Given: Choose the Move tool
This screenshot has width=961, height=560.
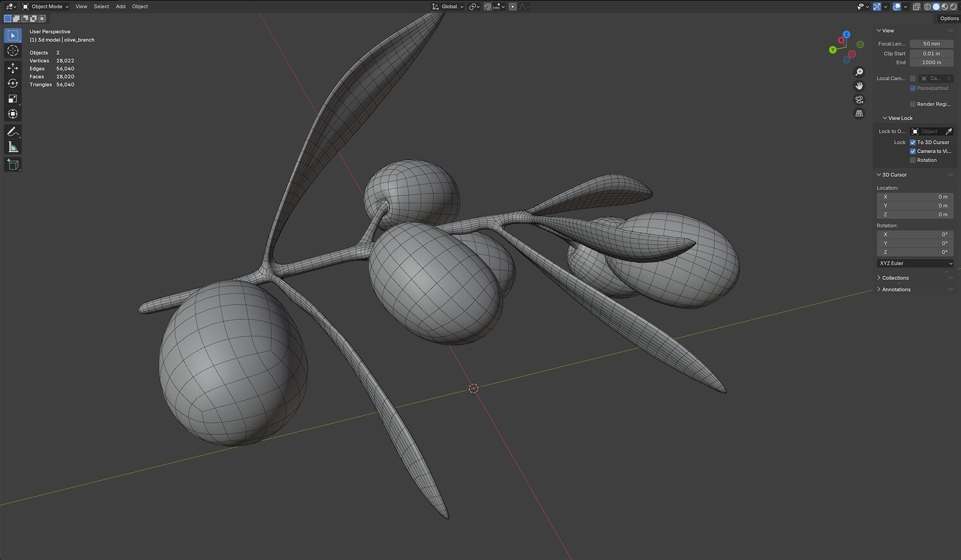Looking at the screenshot, I should point(13,68).
